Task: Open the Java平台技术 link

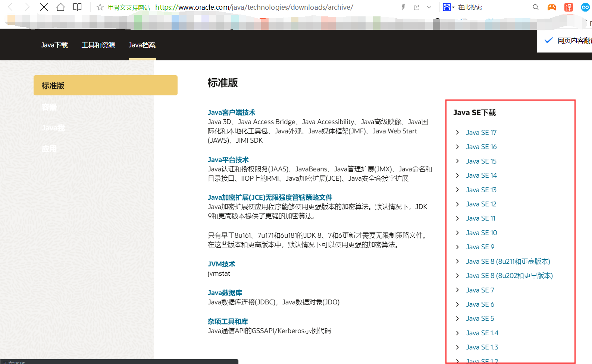Action: 228,160
